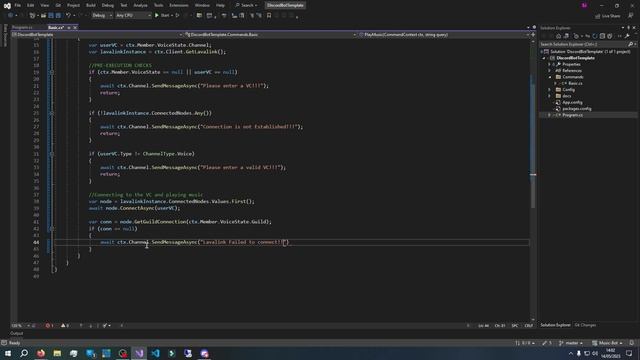
Task: Expand the Properties node
Action: [x=549, y=64]
